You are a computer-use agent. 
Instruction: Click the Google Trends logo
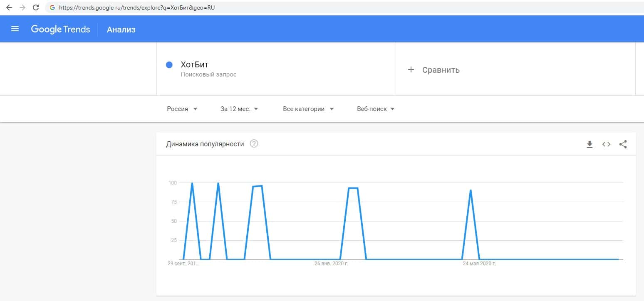pyautogui.click(x=60, y=29)
